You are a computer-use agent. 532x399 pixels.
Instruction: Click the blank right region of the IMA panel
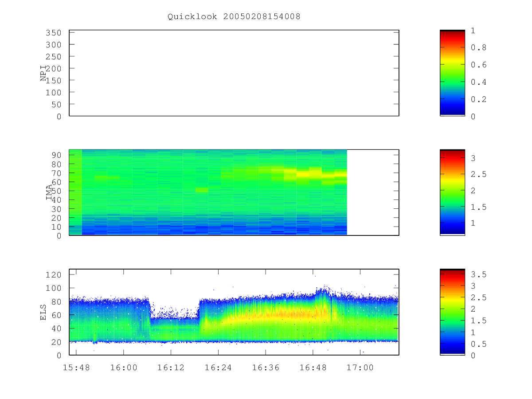(373, 192)
